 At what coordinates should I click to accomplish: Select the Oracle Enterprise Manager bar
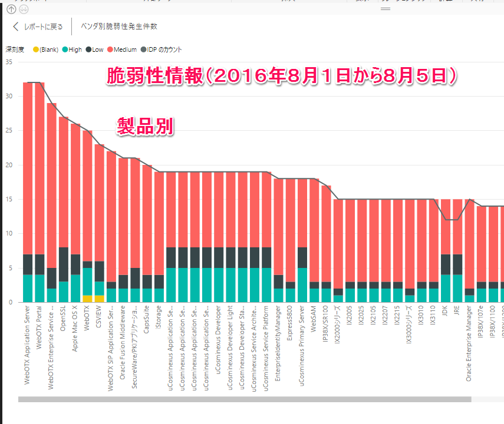(470, 250)
